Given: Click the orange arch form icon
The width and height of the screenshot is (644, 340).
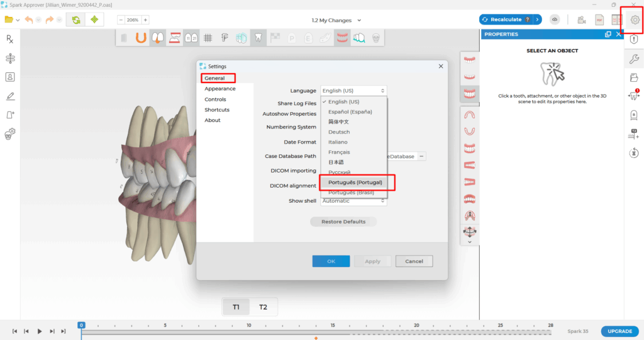Looking at the screenshot, I should click(x=141, y=38).
